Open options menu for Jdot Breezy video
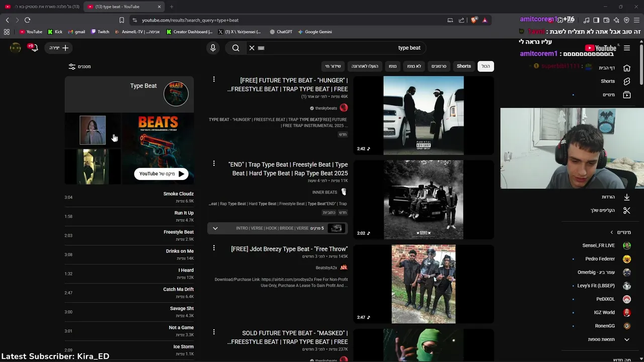The width and height of the screenshot is (644, 362). 214,248
